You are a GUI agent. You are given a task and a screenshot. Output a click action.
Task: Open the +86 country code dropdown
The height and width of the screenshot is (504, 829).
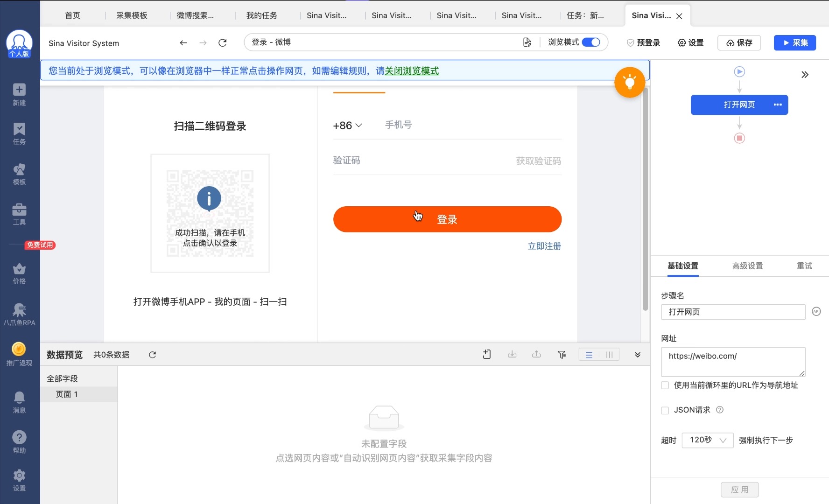(x=347, y=126)
